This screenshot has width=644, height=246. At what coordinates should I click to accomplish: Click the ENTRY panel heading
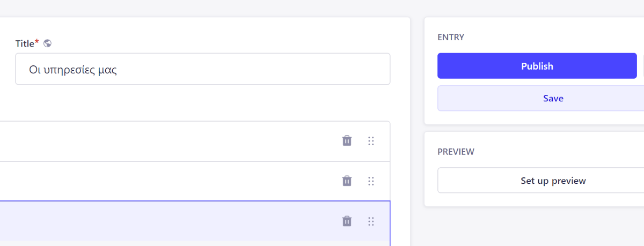click(x=451, y=38)
